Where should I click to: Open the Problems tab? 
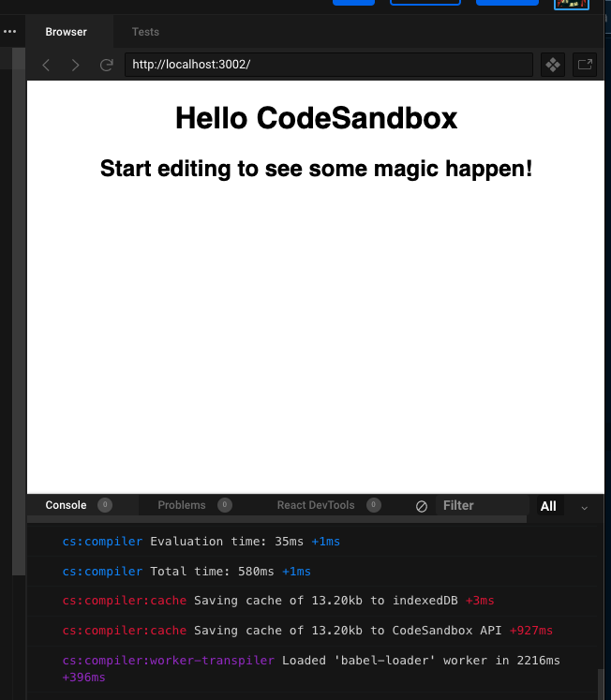[195, 505]
